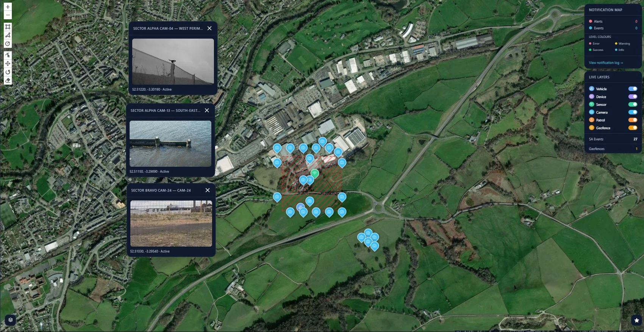The height and width of the screenshot is (332, 644).
Task: Click the Camera layer icon
Action: 591,112
